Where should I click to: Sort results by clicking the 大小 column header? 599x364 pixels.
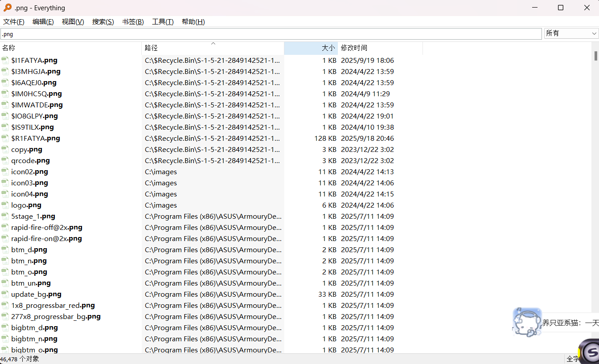(328, 47)
